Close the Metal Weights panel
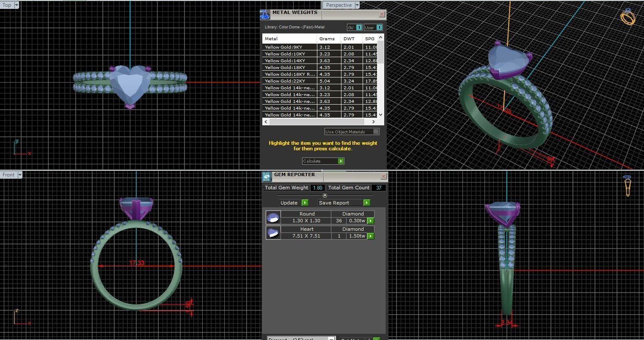 pos(382,14)
